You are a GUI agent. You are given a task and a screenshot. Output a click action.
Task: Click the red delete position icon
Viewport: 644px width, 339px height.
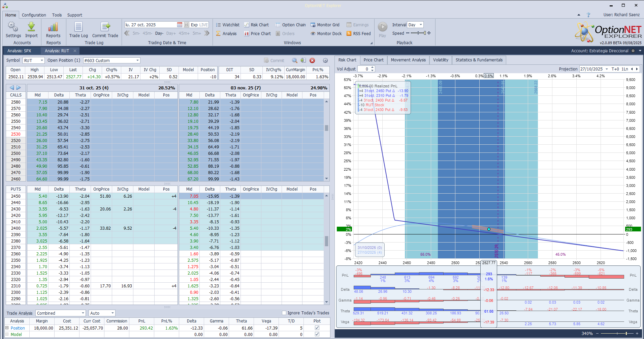click(312, 60)
